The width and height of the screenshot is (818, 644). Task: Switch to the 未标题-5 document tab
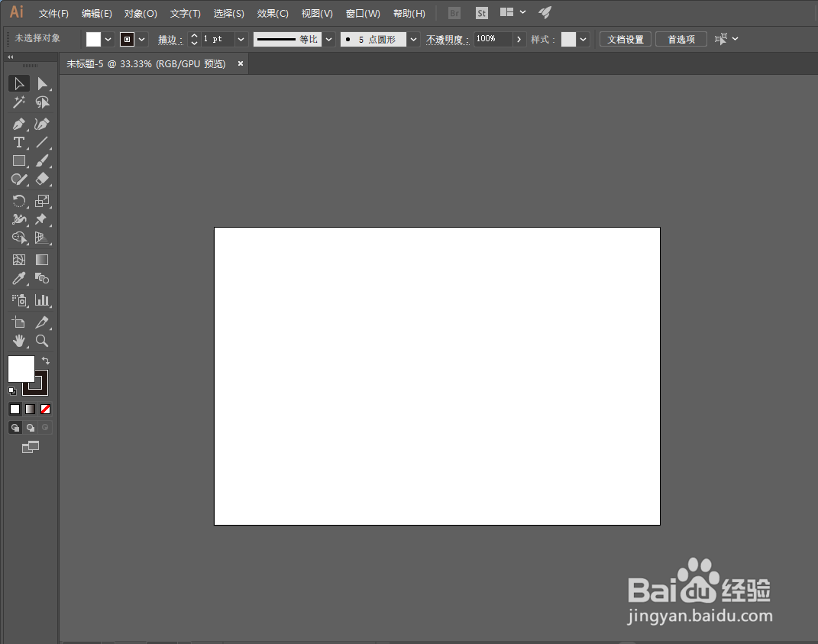pos(146,63)
